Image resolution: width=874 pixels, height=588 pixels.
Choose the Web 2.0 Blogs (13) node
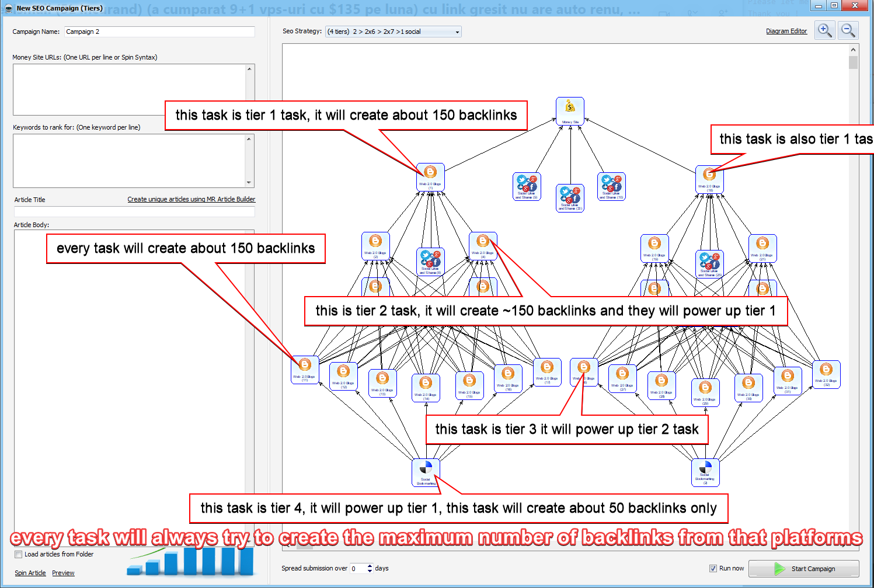point(382,384)
